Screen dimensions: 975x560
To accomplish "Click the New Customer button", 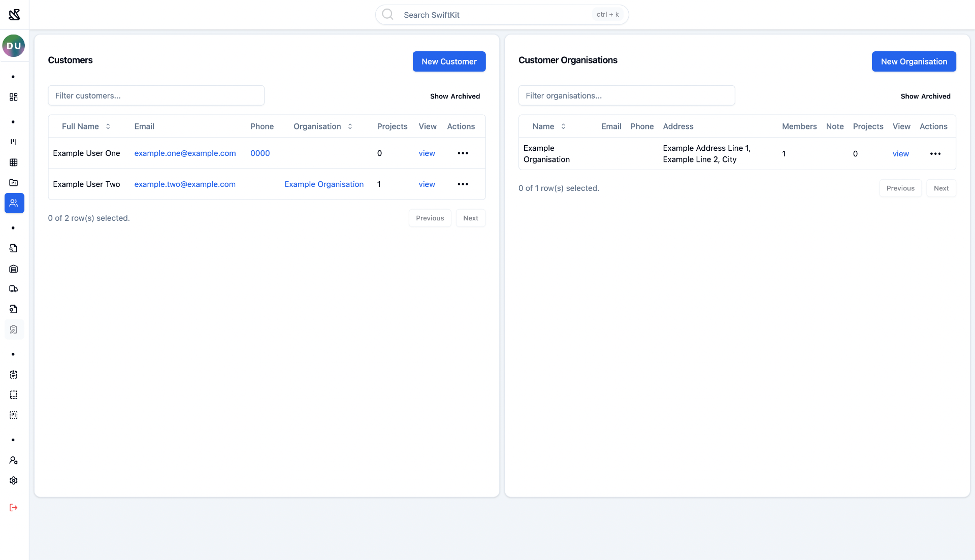I will (x=449, y=61).
